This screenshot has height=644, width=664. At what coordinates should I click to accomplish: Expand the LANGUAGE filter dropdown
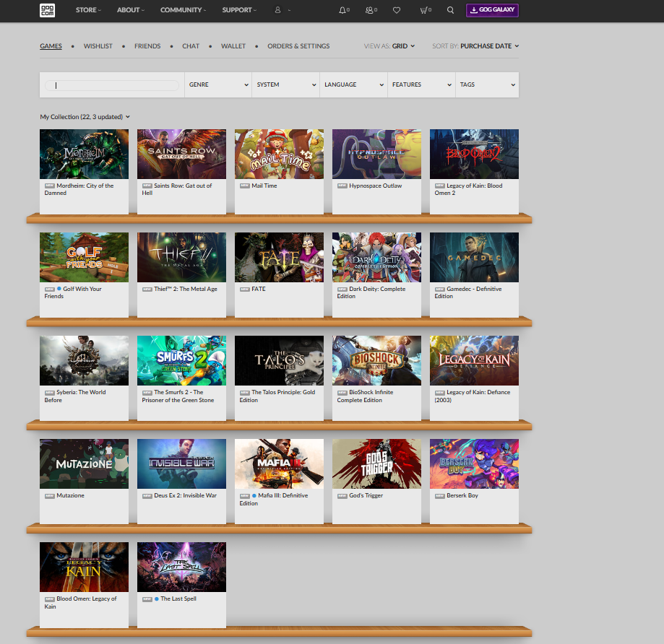[353, 84]
